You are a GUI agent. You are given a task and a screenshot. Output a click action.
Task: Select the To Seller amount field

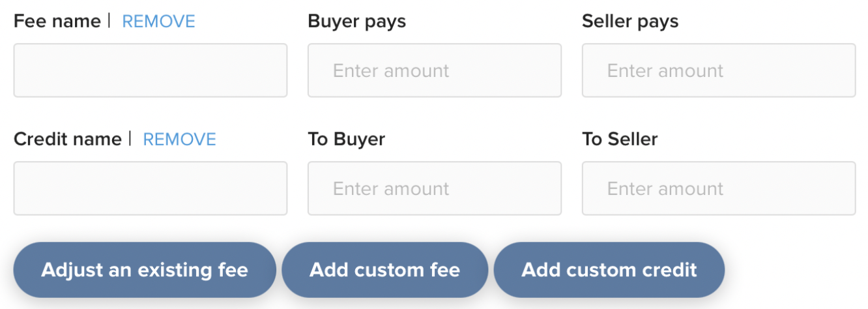[719, 188]
